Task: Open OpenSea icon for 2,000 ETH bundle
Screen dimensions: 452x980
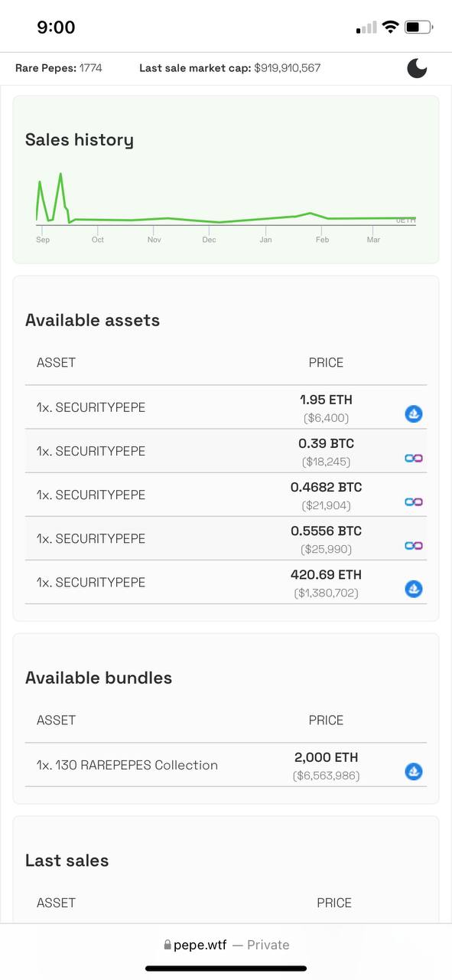Action: point(414,772)
